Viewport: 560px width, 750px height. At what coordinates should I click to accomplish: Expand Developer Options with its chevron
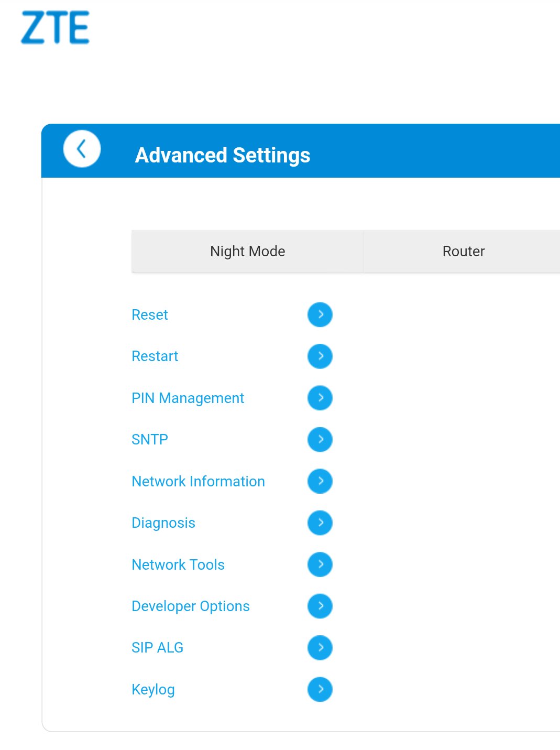coord(320,606)
